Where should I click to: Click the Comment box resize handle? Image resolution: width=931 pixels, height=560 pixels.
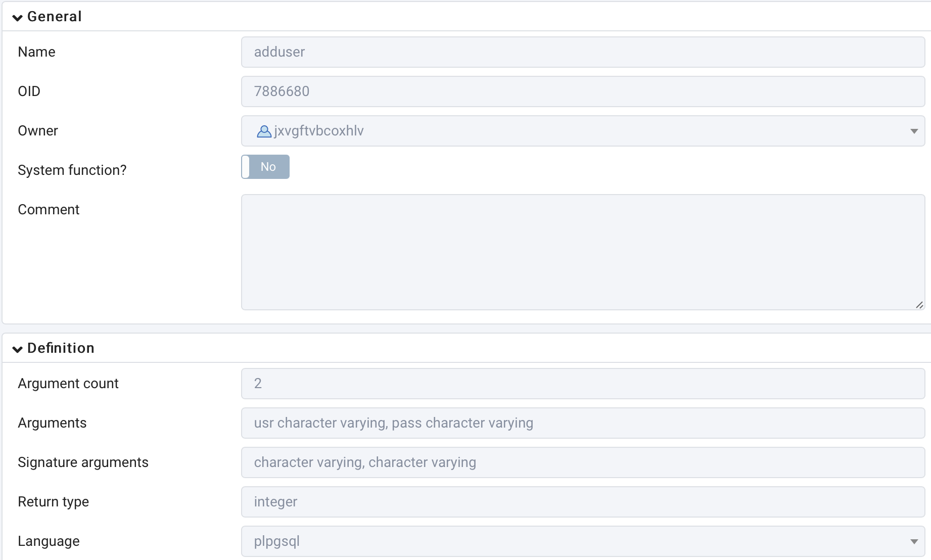[x=919, y=305]
